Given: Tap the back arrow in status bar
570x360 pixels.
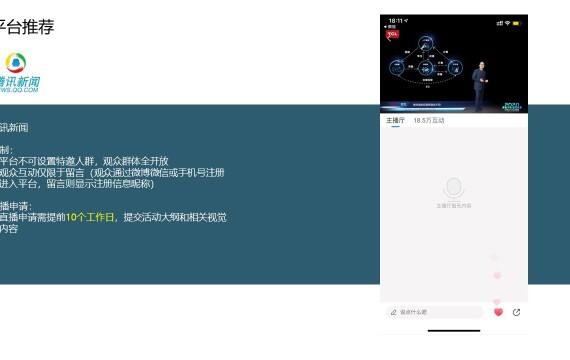Looking at the screenshot, I should click(x=386, y=27).
